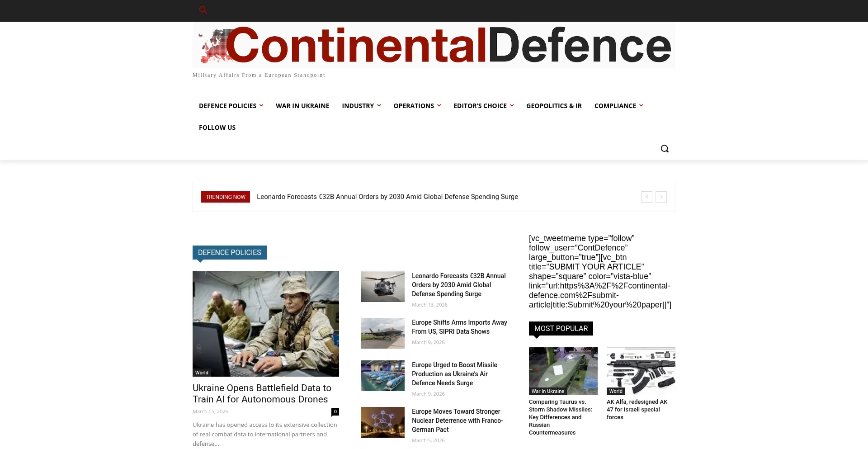Click the World tag on featured image
Screen dimensions: 868x449
[x=202, y=373]
